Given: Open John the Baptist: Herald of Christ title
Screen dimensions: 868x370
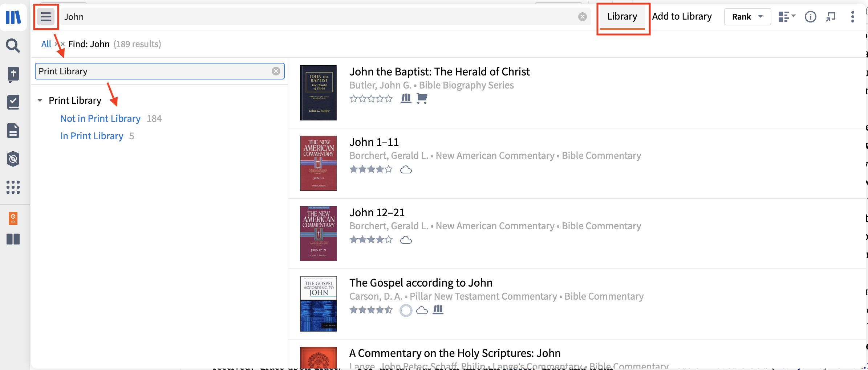Looking at the screenshot, I should click(x=439, y=72).
